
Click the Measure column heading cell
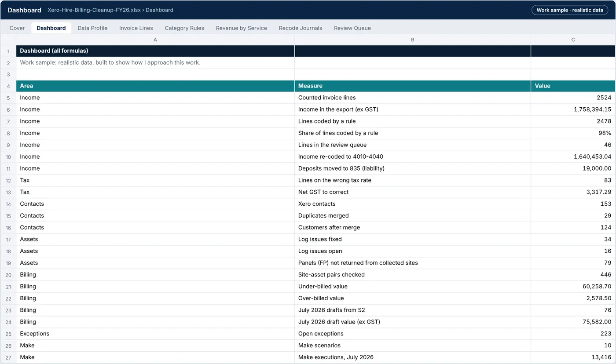pos(413,86)
